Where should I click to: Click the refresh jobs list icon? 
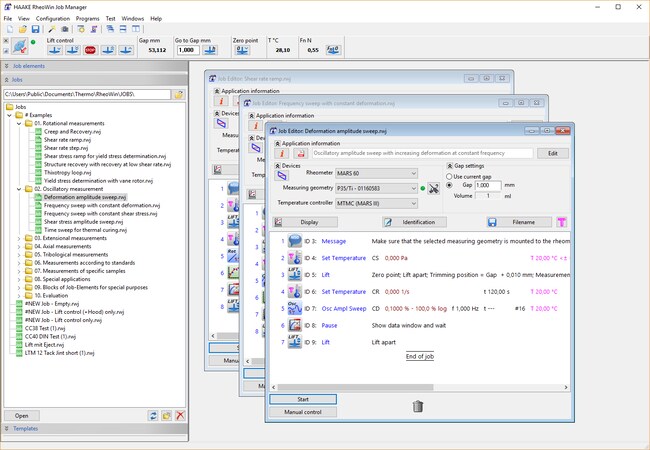pos(152,415)
